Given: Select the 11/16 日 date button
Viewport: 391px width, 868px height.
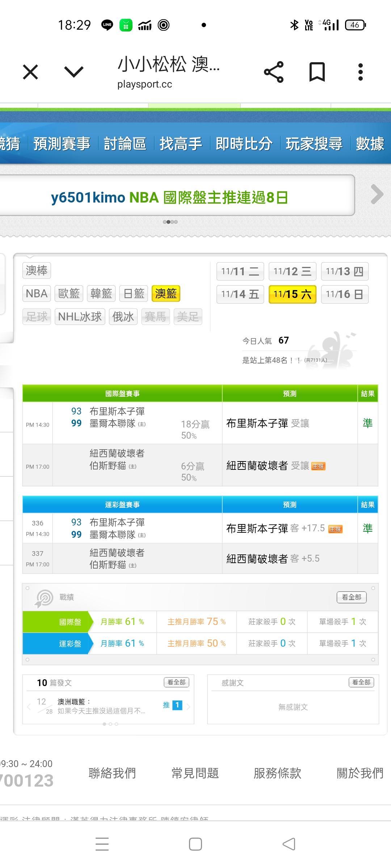Looking at the screenshot, I should pyautogui.click(x=344, y=294).
